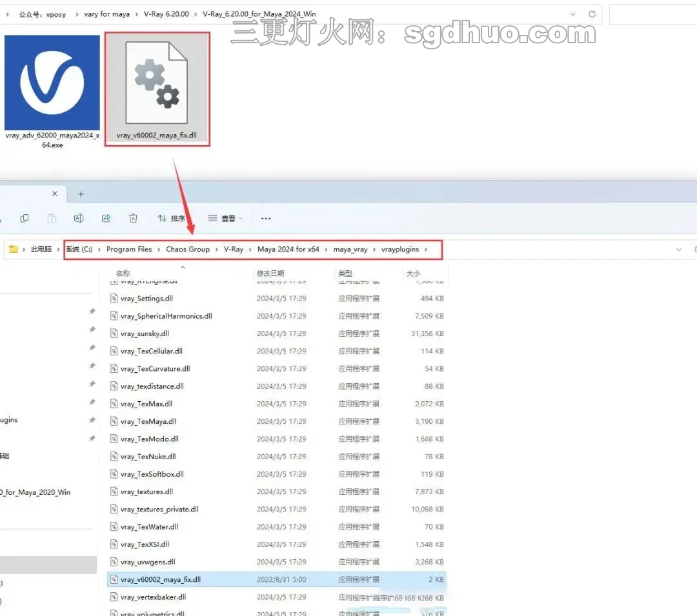This screenshot has width=697, height=616.
Task: Click the vray_TexModo.dll file icon
Action: coord(114,439)
